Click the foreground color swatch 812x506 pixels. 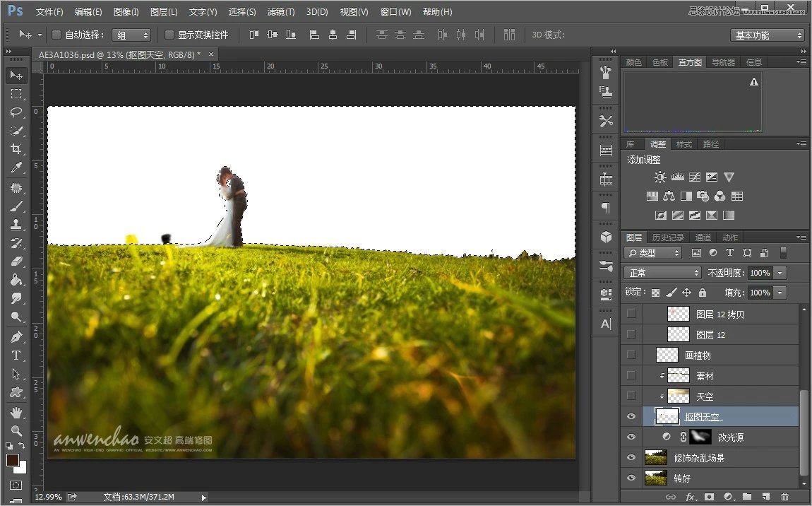point(13,460)
